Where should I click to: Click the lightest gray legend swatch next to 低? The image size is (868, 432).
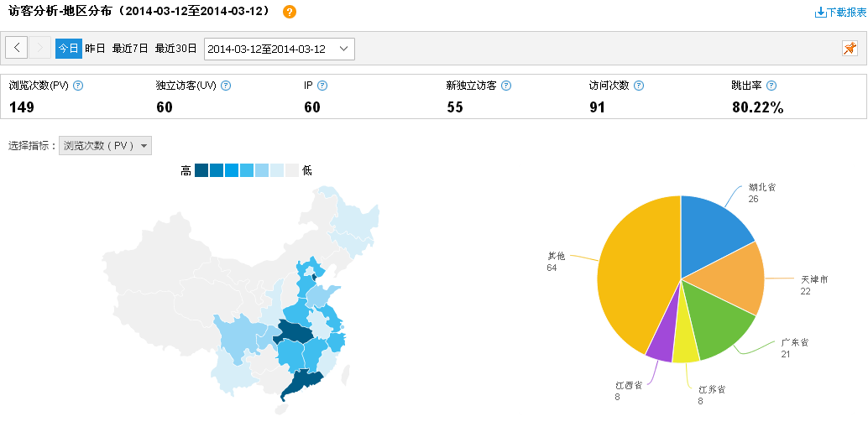[x=292, y=170]
